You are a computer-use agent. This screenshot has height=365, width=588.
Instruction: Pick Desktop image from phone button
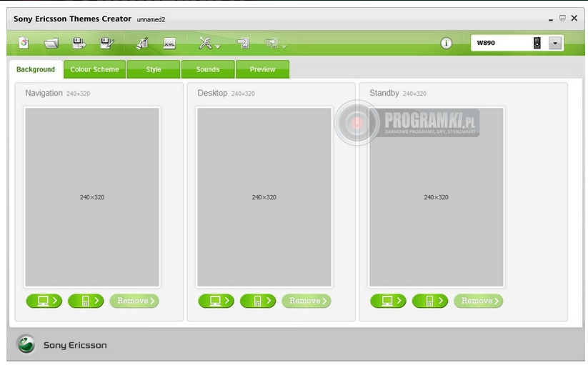258,301
